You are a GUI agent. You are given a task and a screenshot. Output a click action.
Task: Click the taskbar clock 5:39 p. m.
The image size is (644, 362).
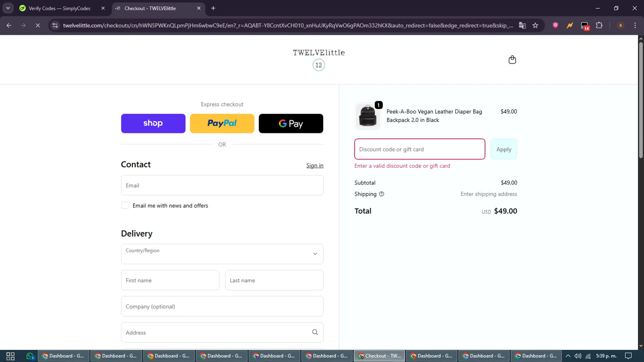tap(606, 356)
